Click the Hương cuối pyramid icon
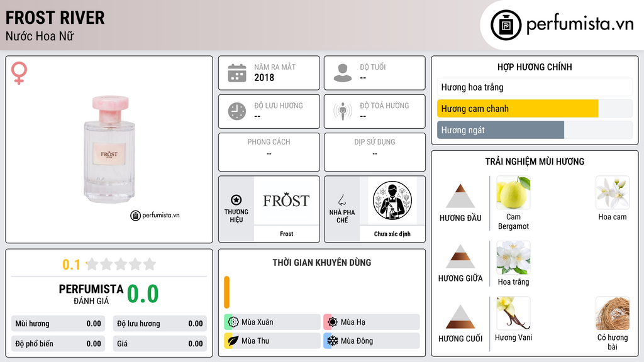This screenshot has height=362, width=644. pos(460,317)
